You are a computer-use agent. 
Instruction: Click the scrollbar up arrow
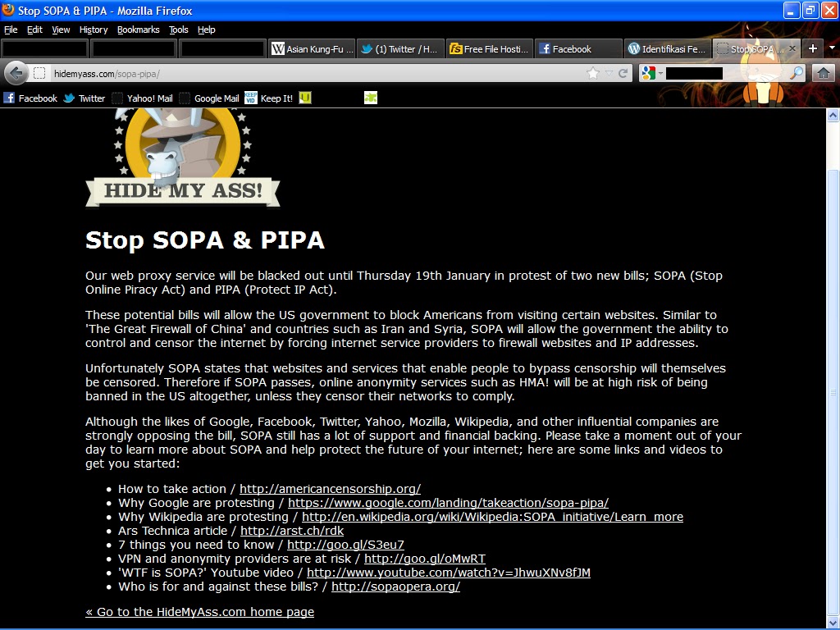[x=833, y=115]
